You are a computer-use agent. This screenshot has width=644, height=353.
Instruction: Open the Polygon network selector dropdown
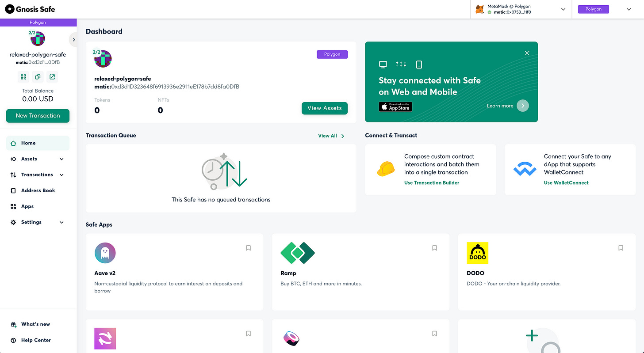tap(629, 9)
